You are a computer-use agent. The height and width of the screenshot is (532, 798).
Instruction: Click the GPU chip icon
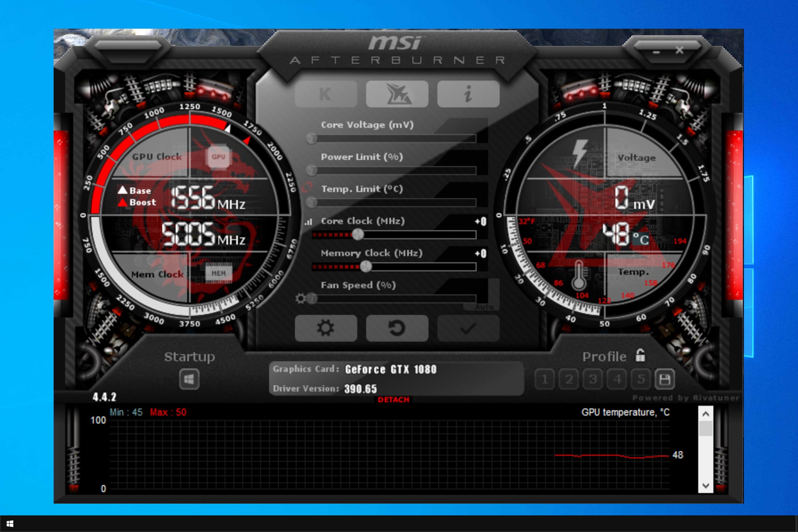(219, 157)
